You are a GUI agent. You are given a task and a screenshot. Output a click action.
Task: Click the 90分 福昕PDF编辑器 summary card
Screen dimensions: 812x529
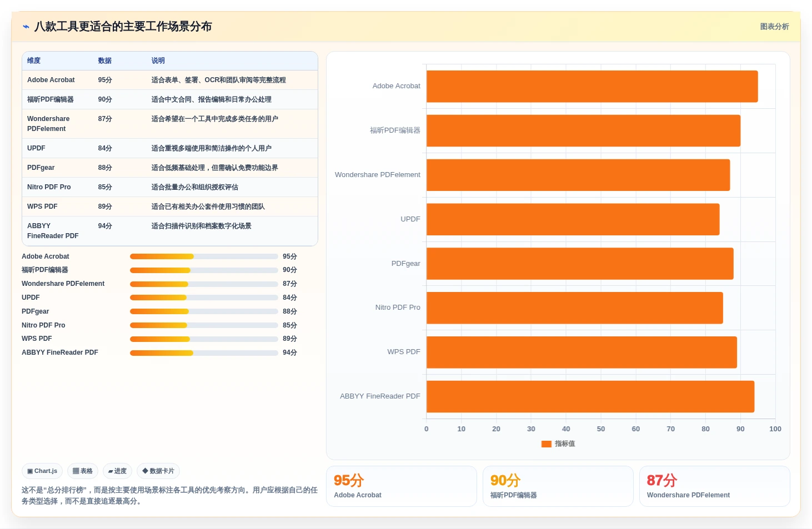pyautogui.click(x=558, y=486)
